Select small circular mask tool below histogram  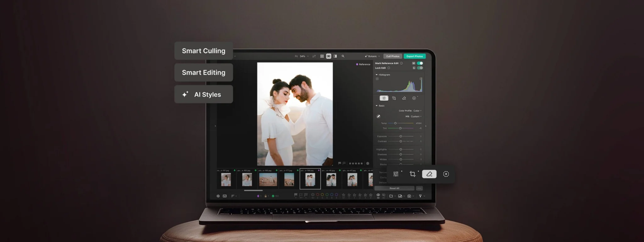[414, 98]
